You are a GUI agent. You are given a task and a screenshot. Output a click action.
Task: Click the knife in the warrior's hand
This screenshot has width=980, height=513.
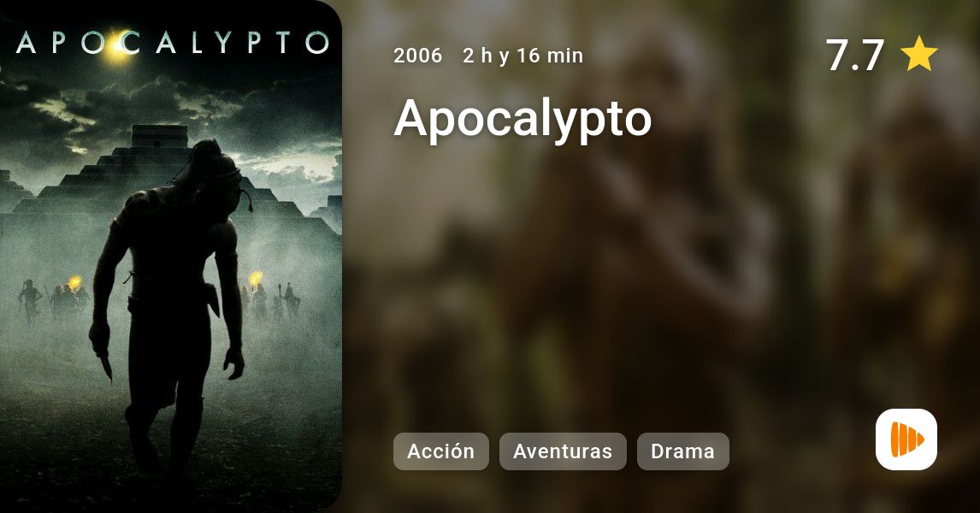click(x=106, y=364)
